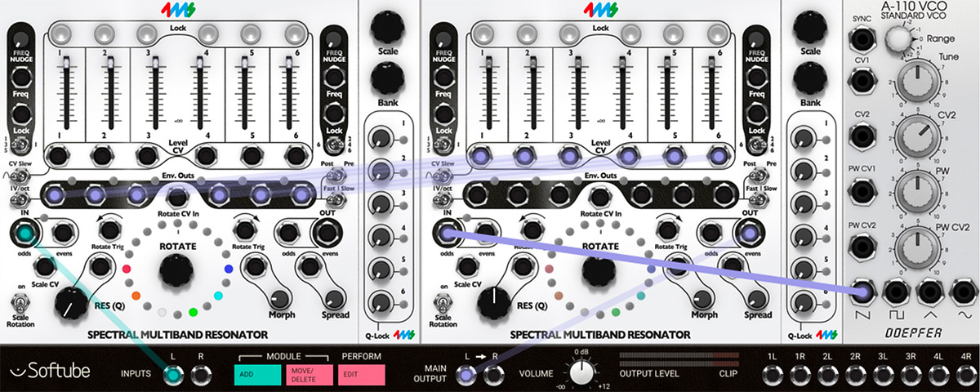This screenshot has height=392, width=980.
Task: Click the Scale knob beside the left resonator
Action: coord(389,27)
